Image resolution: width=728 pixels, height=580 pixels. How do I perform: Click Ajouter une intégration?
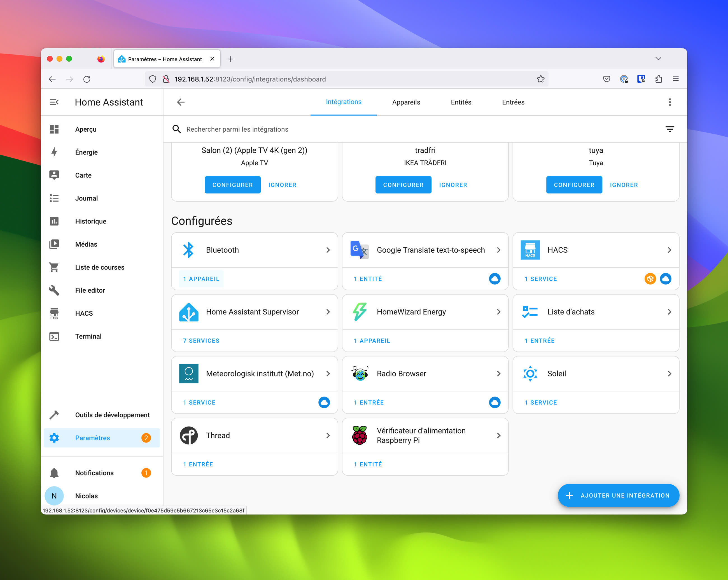coord(618,495)
